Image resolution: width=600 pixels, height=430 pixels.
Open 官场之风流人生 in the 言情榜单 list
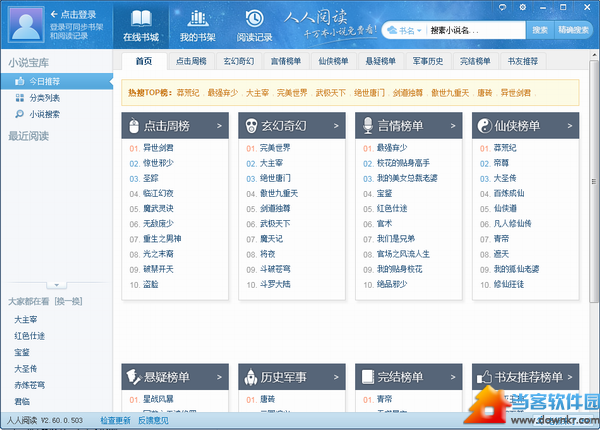click(403, 254)
